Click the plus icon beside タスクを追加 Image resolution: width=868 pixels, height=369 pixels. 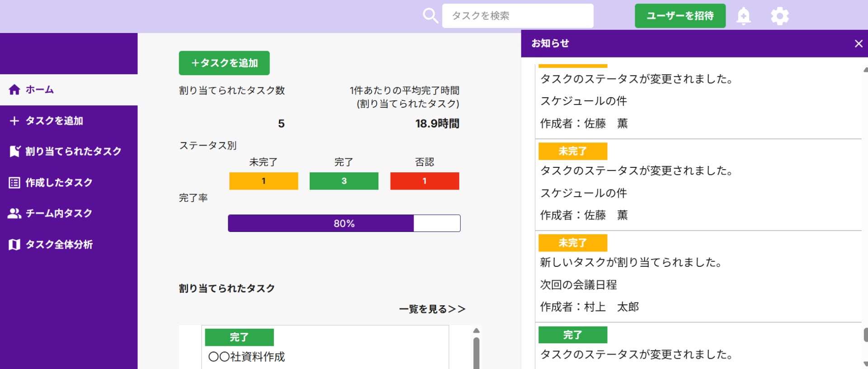point(14,121)
